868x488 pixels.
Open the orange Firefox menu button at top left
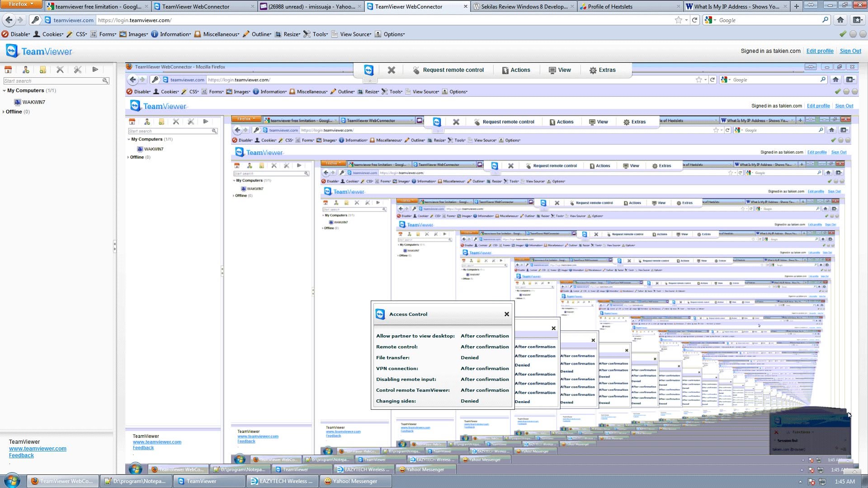pos(21,4)
